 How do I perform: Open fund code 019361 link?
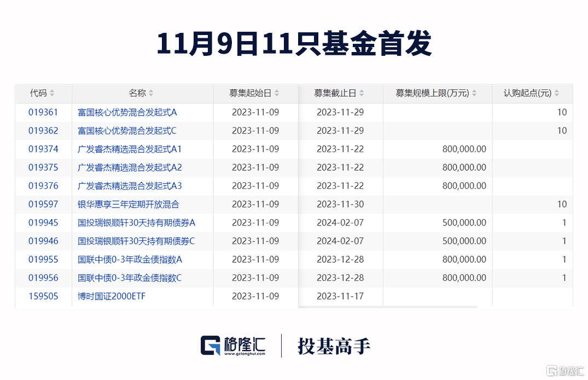tap(43, 112)
